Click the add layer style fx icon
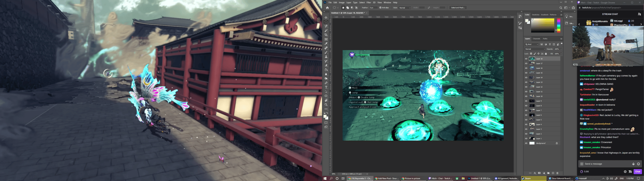Screen dimensions: 644x181 tap(535, 173)
